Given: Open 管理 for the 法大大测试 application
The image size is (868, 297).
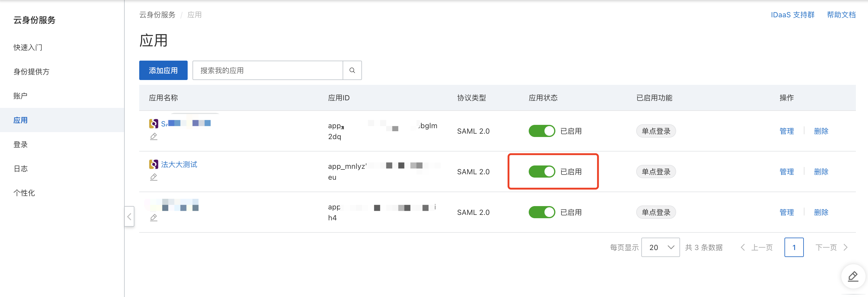Looking at the screenshot, I should click(787, 172).
